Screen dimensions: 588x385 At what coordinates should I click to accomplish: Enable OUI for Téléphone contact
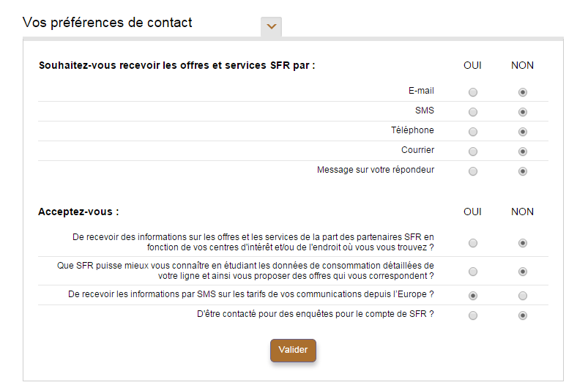tap(473, 132)
